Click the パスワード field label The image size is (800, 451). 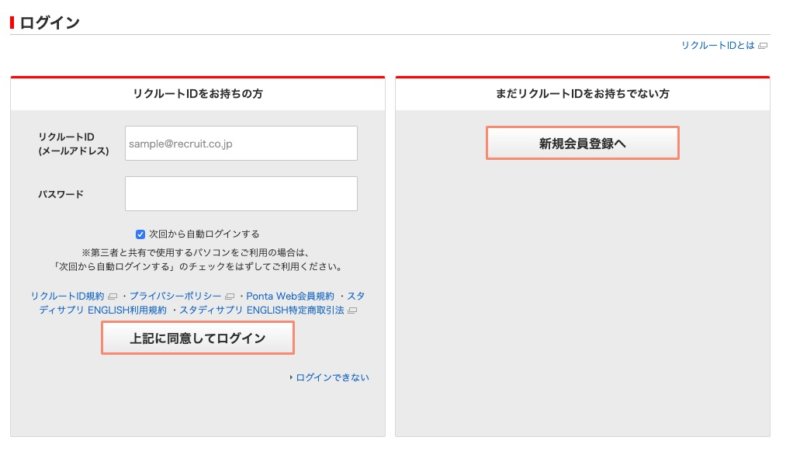[61, 194]
